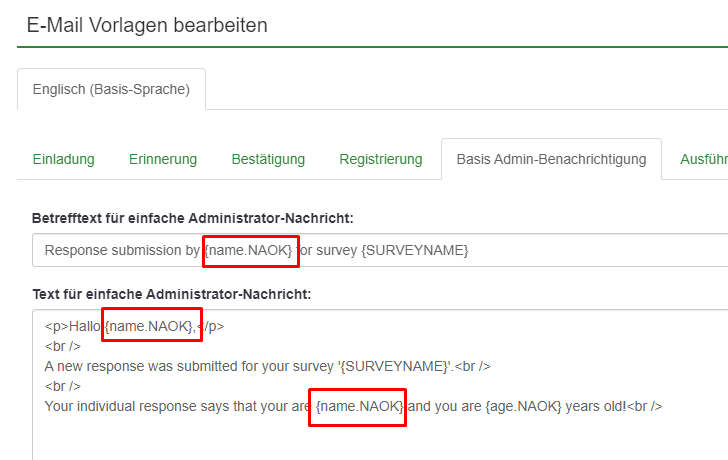
Task: Open the partially visible Ausführ... tab
Action: [703, 159]
